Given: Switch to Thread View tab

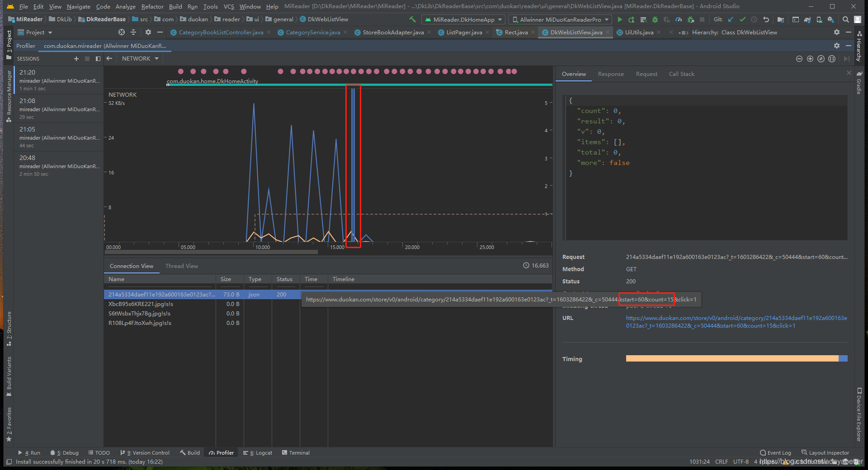Looking at the screenshot, I should pos(181,266).
